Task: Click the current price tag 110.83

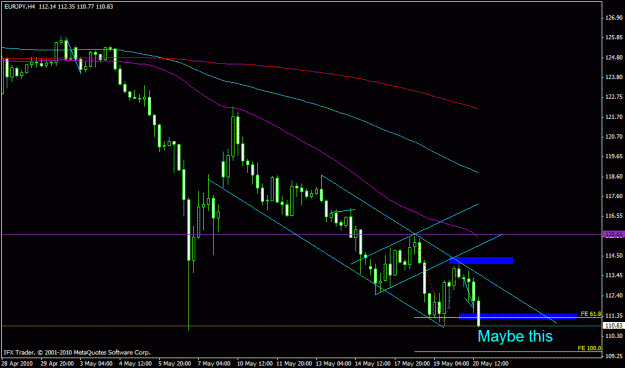Action: pyautogui.click(x=613, y=326)
